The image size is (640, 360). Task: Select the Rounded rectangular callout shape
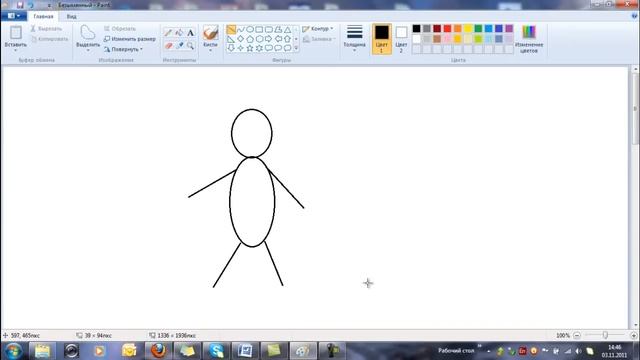269,48
